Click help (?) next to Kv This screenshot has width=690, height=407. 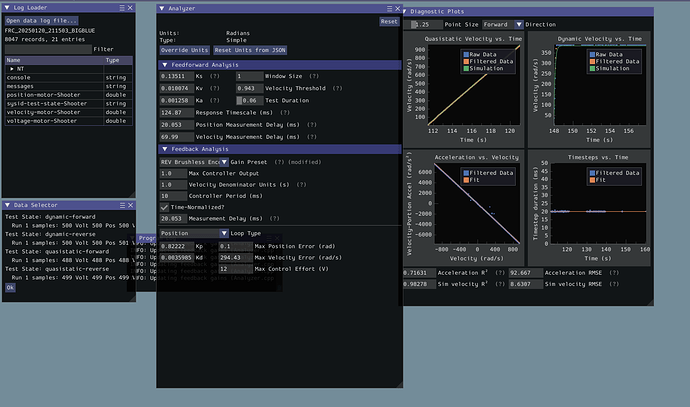tap(214, 88)
